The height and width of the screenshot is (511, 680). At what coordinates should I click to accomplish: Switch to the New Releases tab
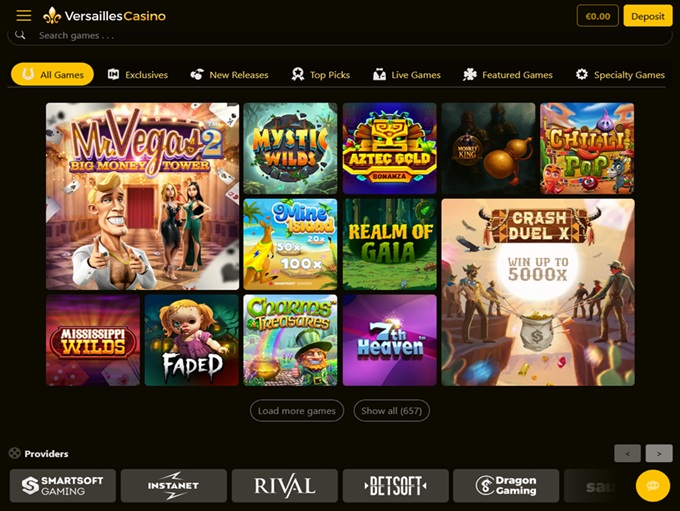[229, 75]
